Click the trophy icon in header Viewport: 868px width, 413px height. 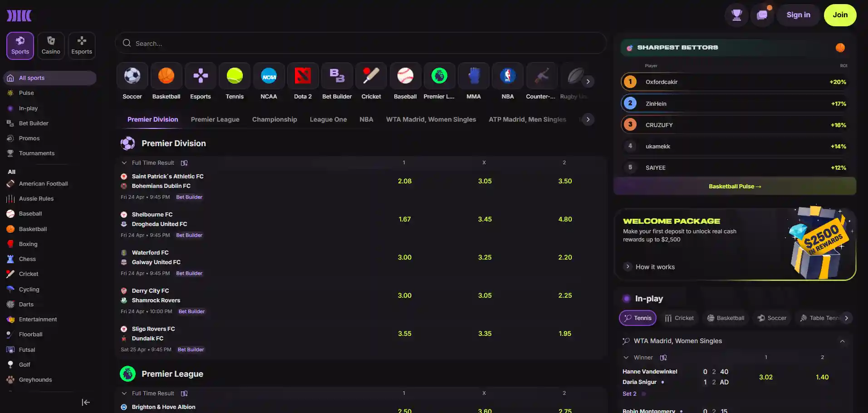coord(736,15)
